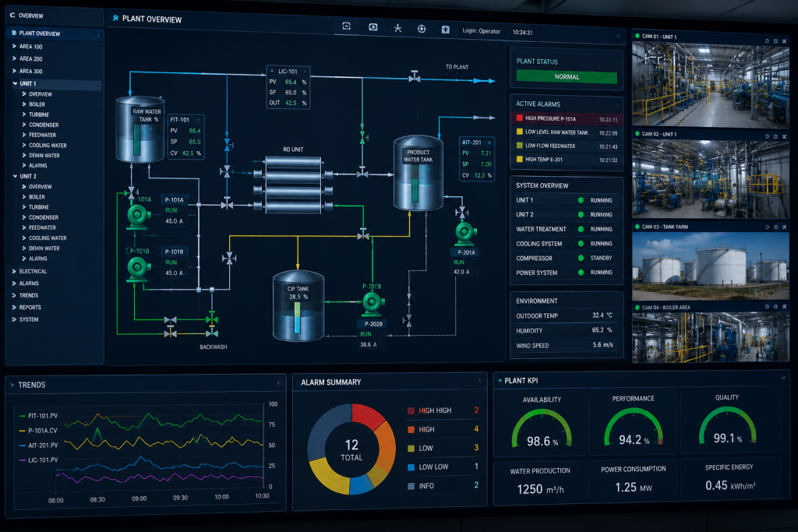Click the Raw Water Tank graphic
Viewport: 798px width, 532px height.
click(x=140, y=130)
